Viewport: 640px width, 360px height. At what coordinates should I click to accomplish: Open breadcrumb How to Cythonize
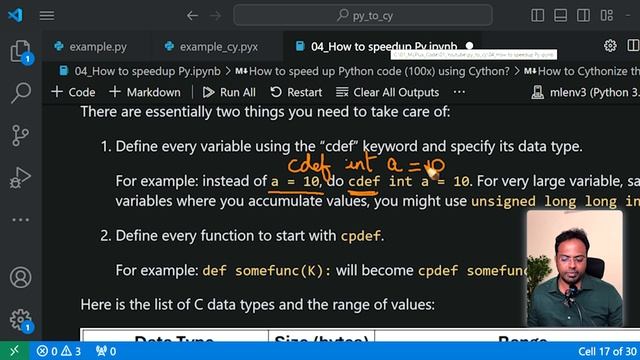[x=582, y=71]
